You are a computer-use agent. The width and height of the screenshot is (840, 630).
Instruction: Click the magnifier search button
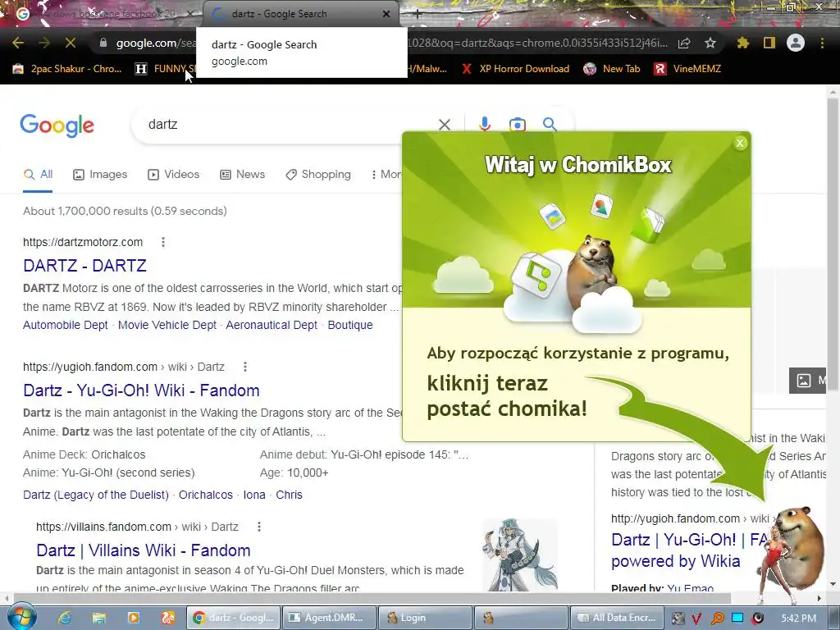coord(549,125)
